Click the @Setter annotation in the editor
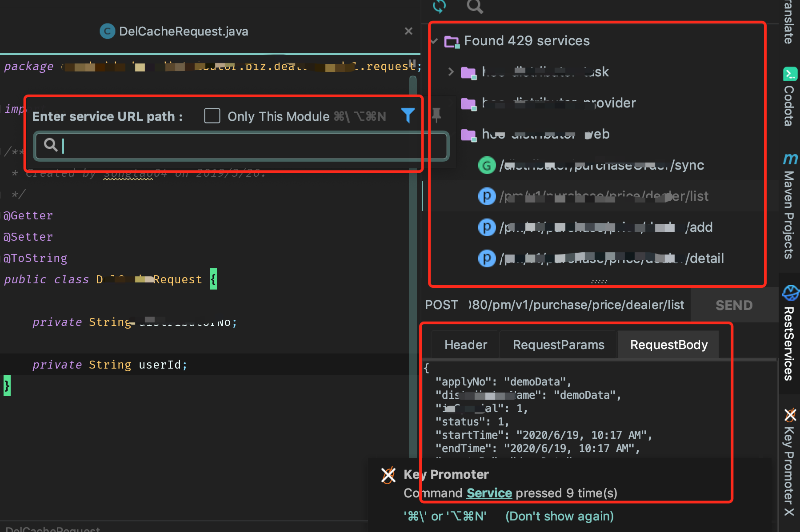Viewport: 800px width, 532px height. point(28,237)
